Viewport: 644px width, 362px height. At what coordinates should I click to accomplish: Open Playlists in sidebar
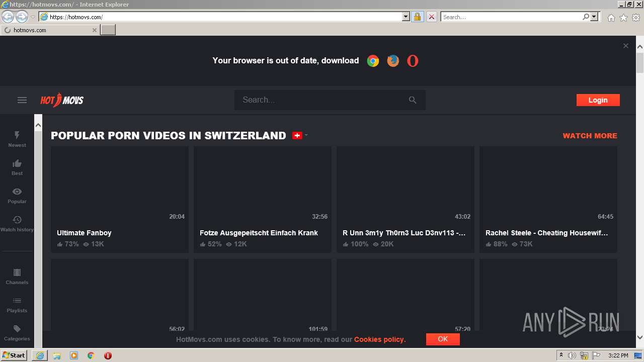[17, 305]
